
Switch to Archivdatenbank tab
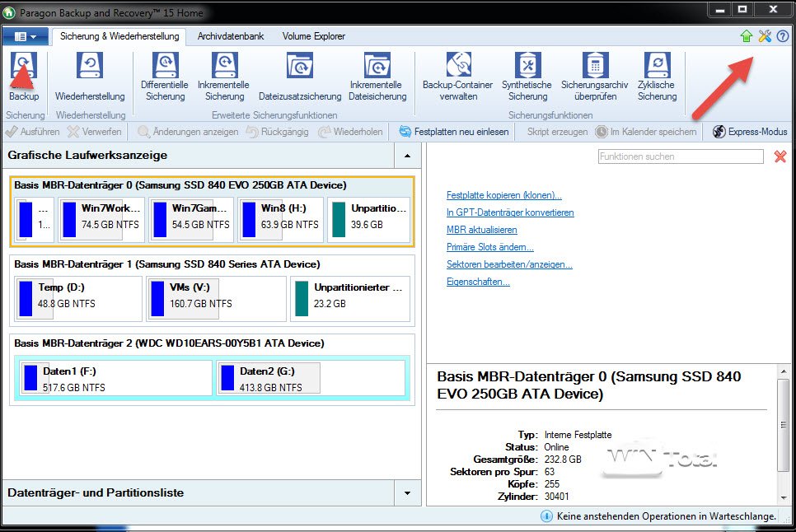click(231, 36)
